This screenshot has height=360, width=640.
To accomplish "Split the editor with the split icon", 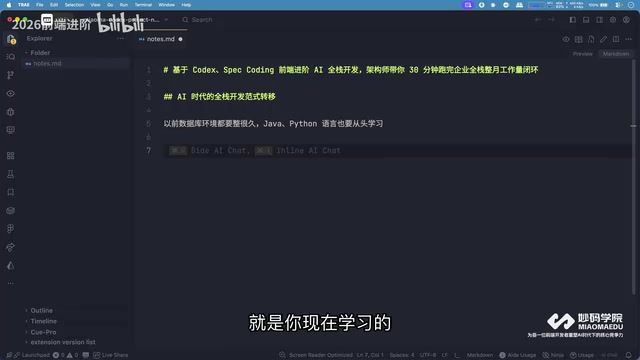I will (x=616, y=39).
